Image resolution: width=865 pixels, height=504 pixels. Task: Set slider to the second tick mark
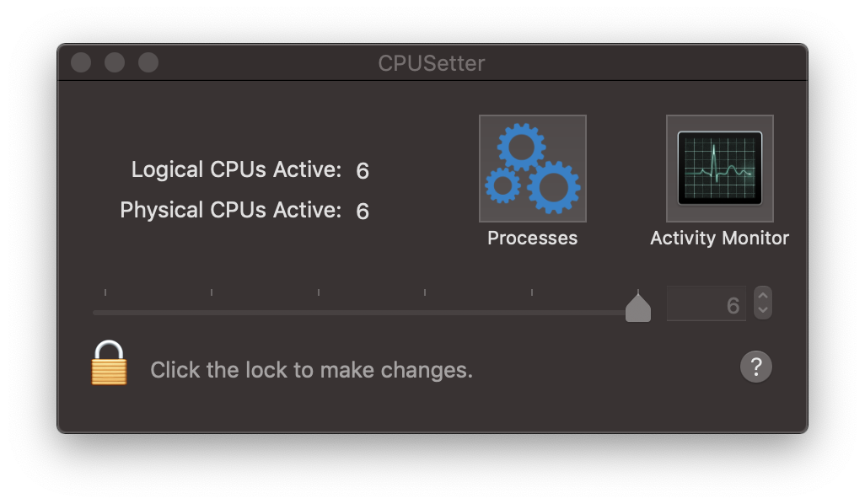click(212, 312)
